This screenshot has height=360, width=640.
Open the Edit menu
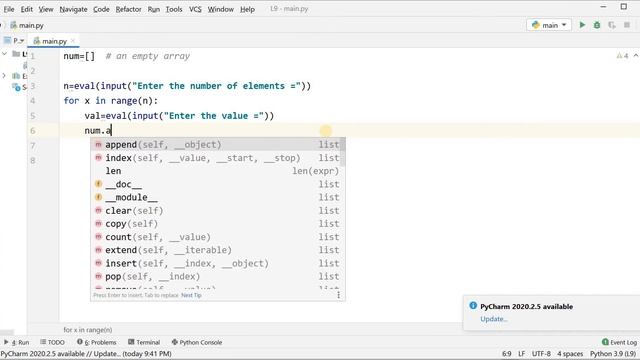coord(27,9)
